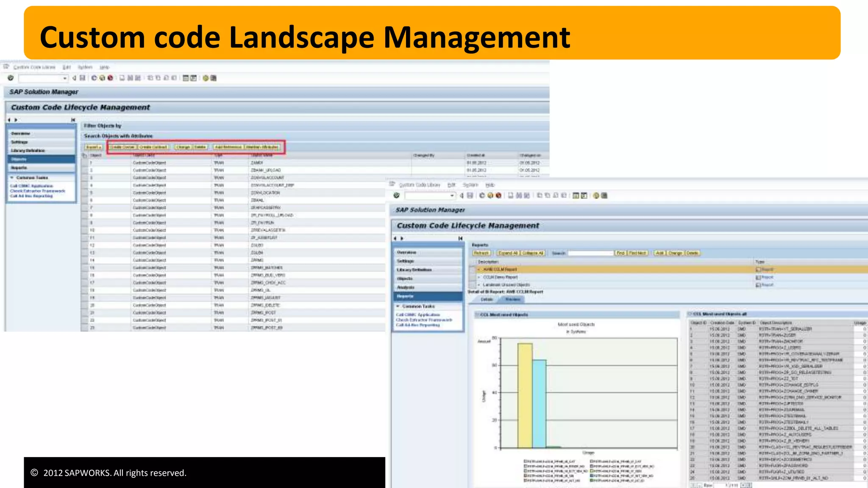868x488 pixels.
Task: Click select-all icon in left table header
Action: [84, 155]
